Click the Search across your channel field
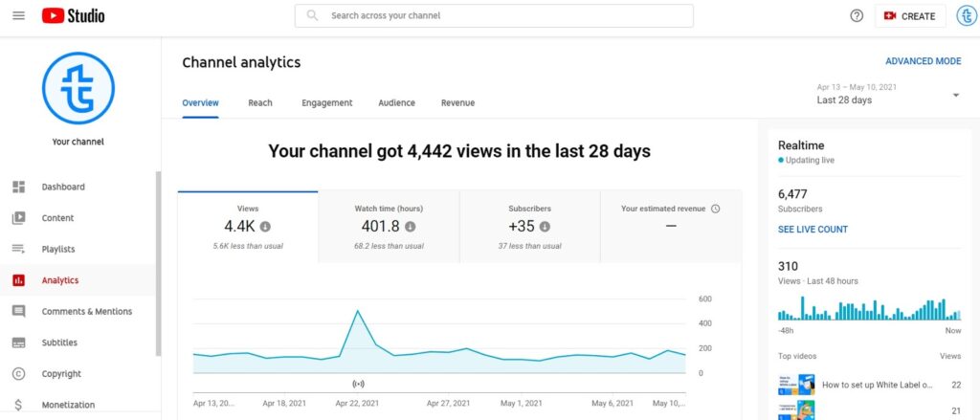Screen dimensions: 980x420 pos(494,16)
